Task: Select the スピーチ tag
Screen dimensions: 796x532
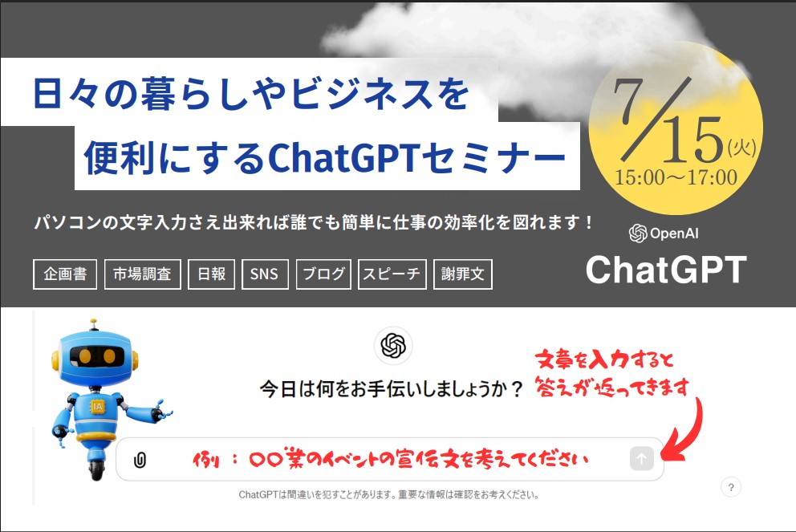Action: (392, 274)
